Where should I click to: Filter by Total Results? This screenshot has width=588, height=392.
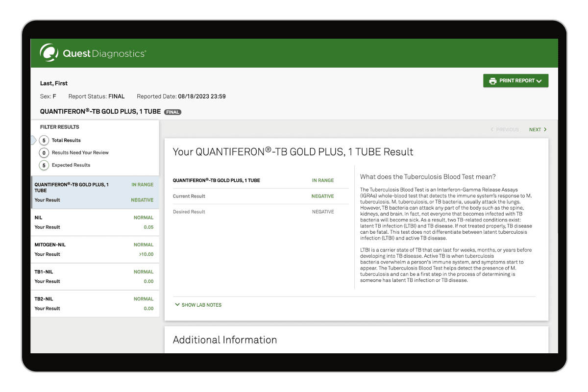pyautogui.click(x=66, y=141)
